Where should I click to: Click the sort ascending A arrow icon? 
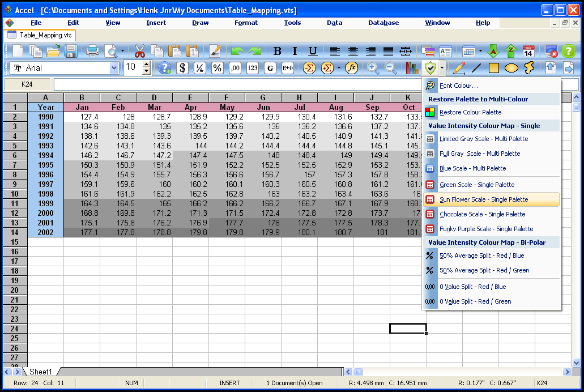(493, 52)
